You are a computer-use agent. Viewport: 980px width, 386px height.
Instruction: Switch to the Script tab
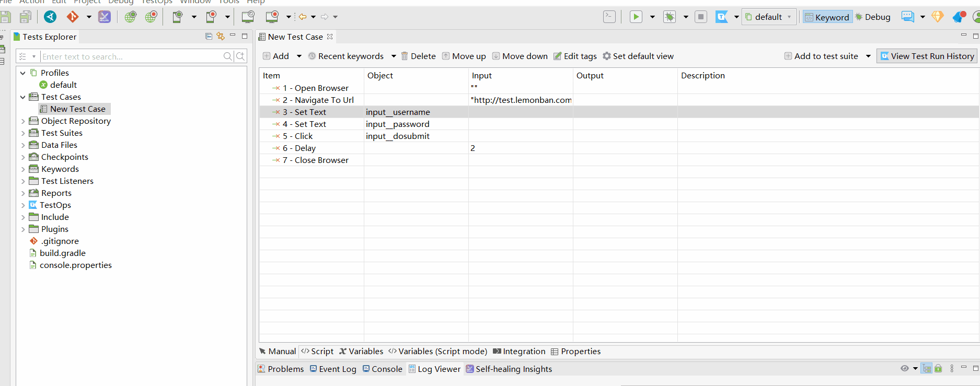[317, 352]
